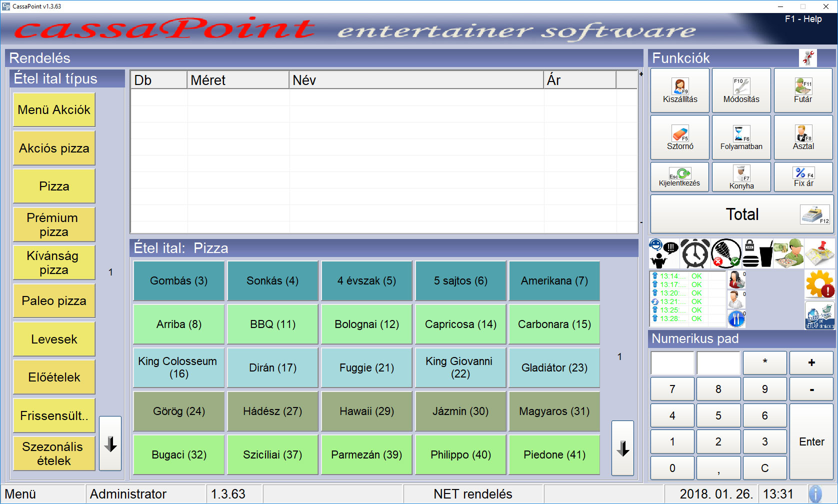Click the Méret column header
838x504 pixels.
pos(238,80)
